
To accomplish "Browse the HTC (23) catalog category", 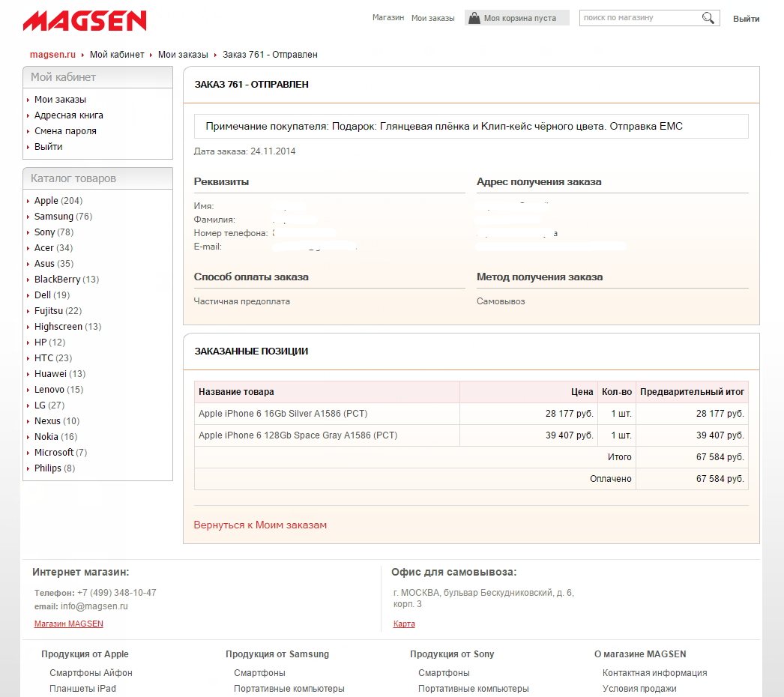I will point(53,358).
